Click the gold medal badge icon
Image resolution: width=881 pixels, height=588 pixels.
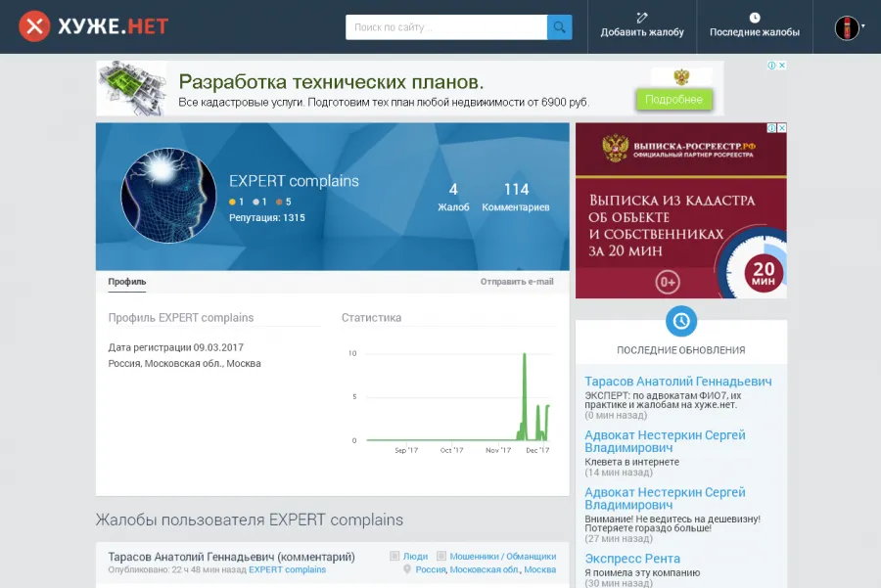click(232, 202)
